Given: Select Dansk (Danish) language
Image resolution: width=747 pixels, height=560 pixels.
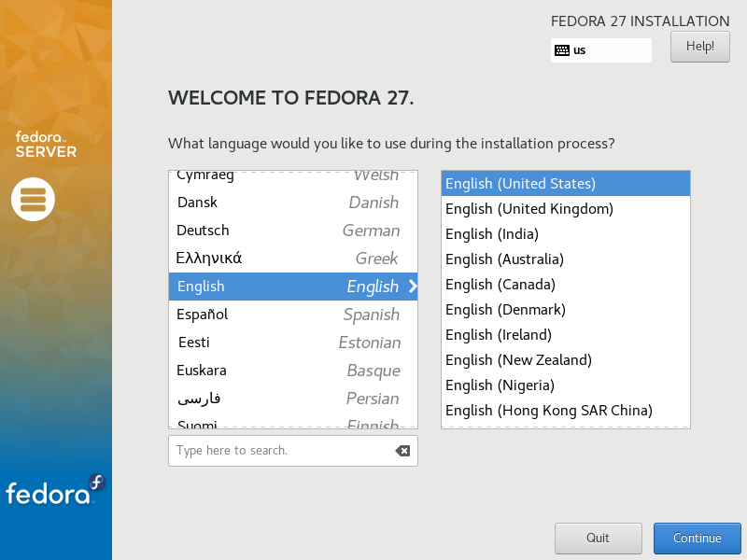Looking at the screenshot, I should 293,203.
